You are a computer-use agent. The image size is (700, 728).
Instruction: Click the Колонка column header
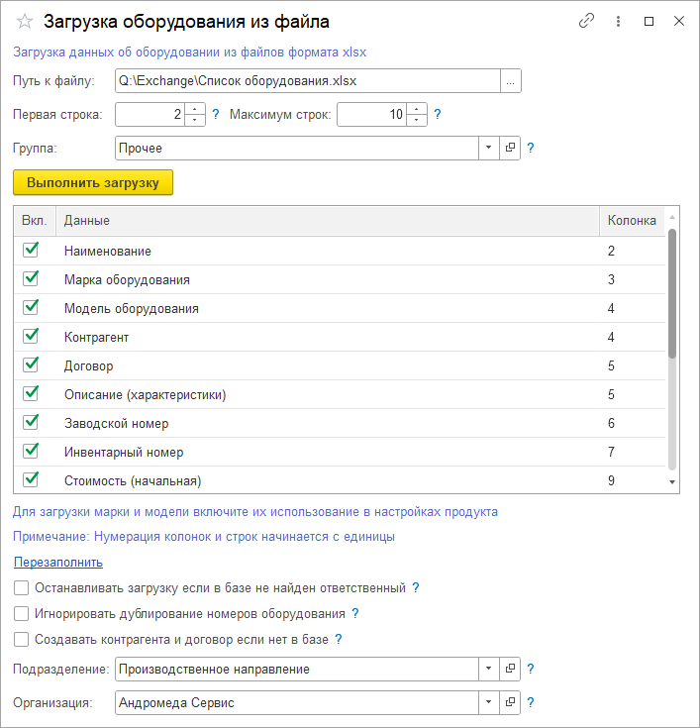pos(632,220)
